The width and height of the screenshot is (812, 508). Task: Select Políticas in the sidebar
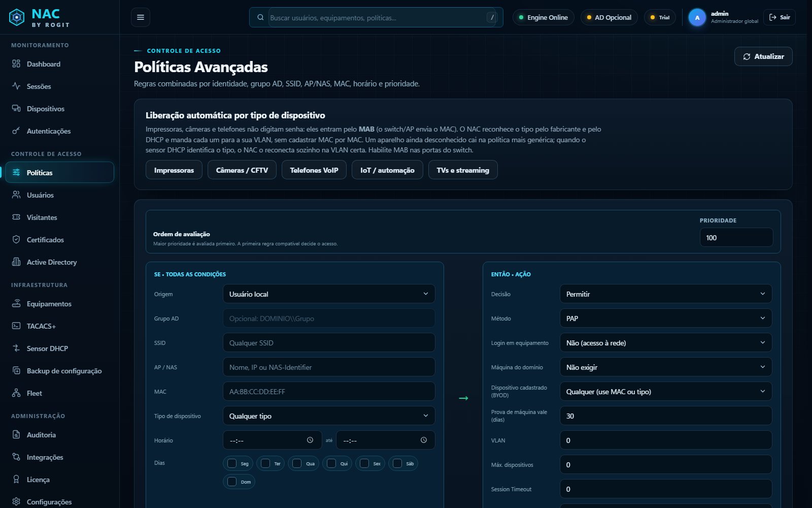click(59, 172)
